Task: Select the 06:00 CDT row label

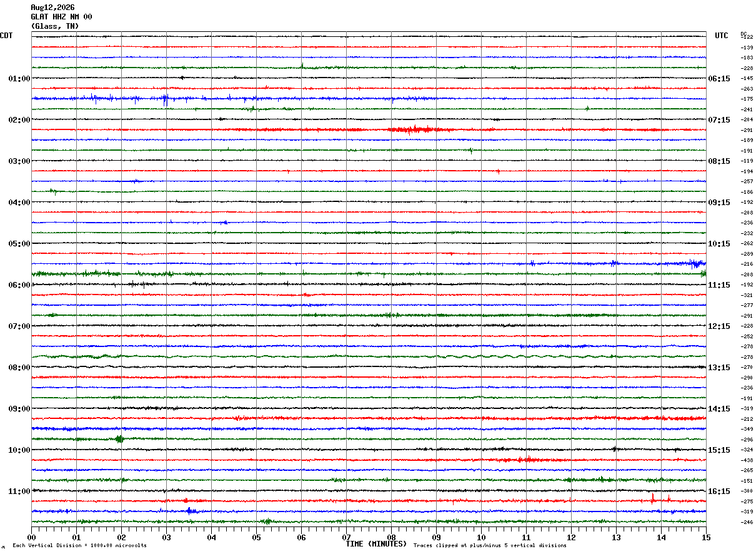Action: [x=19, y=285]
